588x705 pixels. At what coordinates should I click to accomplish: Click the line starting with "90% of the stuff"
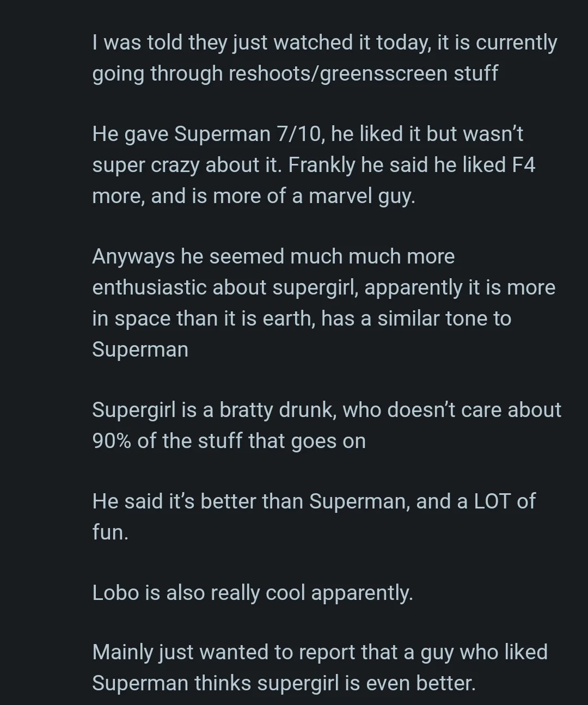[229, 441]
